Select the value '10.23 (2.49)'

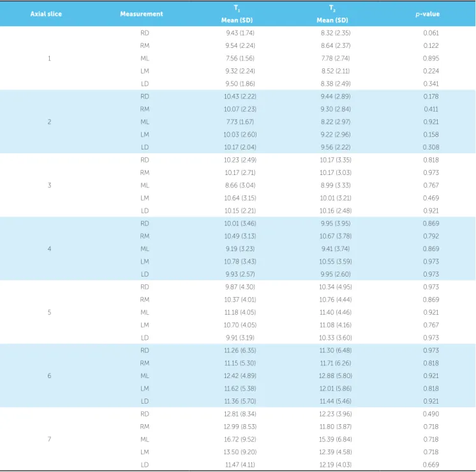(x=240, y=160)
